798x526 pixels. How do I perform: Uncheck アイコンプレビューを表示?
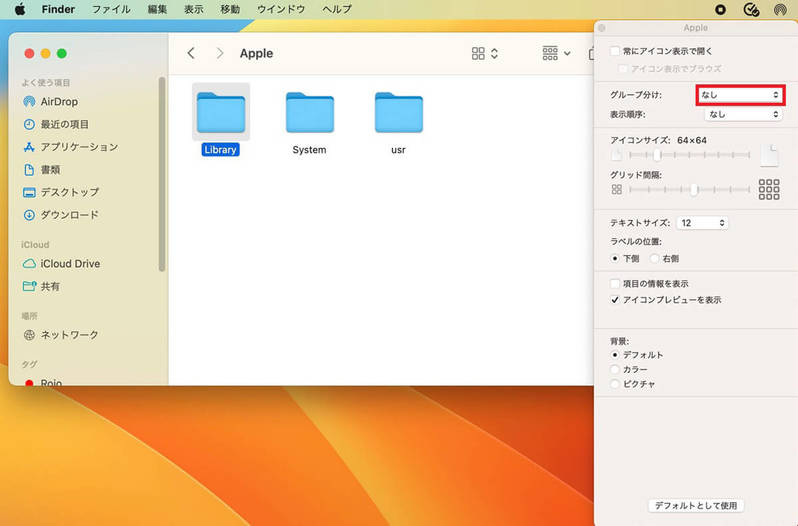coord(615,300)
